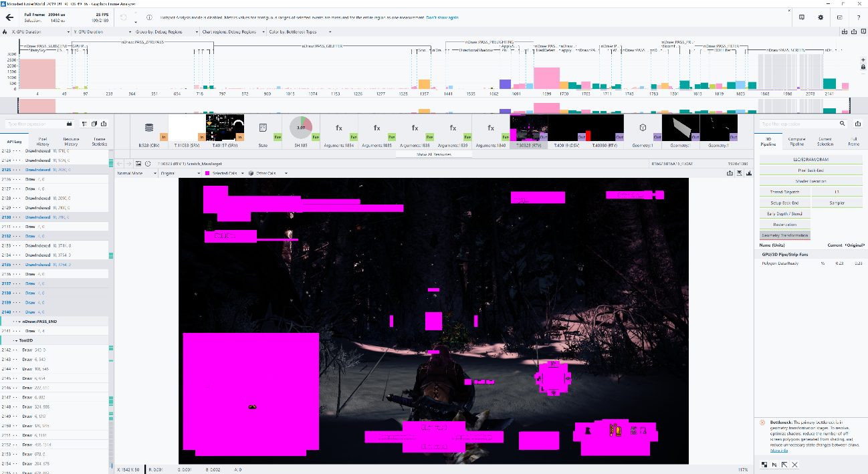This screenshot has height=474, width=868.
Task: Zoom in the bar chart with plus
Action: 863,59
